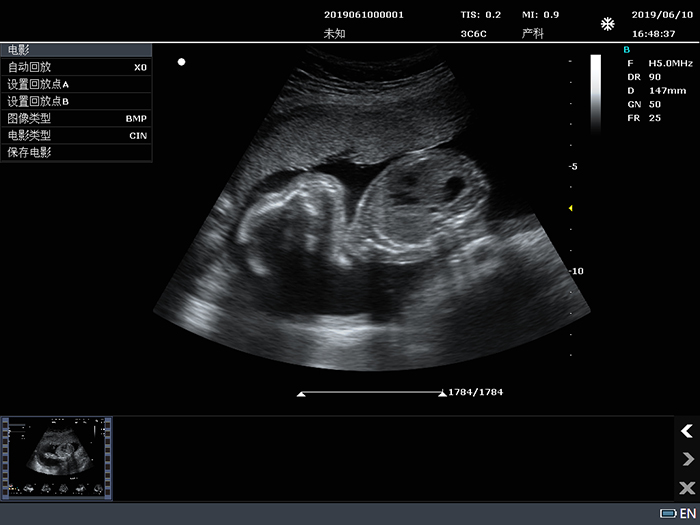The height and width of the screenshot is (525, 700).
Task: Select the right cine loop end marker
Action: coord(442,393)
